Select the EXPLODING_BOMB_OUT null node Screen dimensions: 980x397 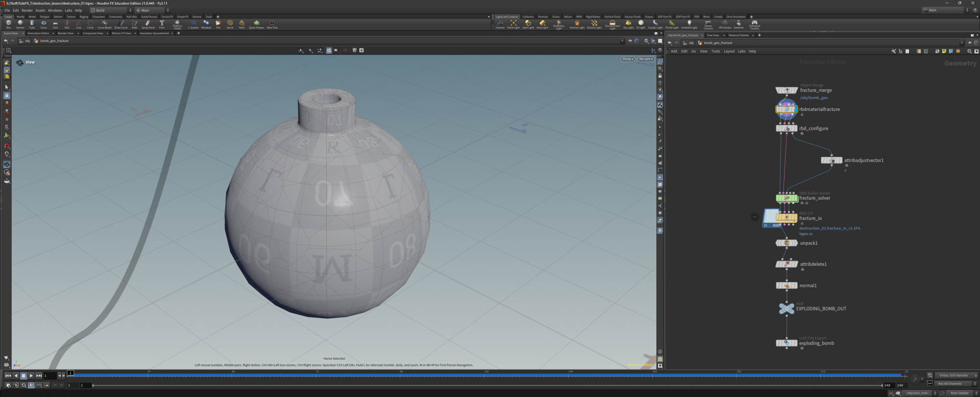click(x=786, y=309)
